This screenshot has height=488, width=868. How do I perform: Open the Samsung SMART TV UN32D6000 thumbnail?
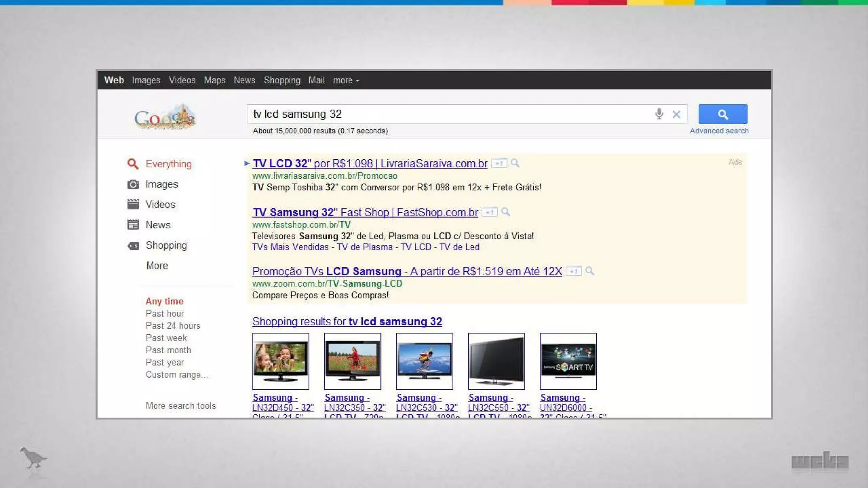click(x=568, y=361)
